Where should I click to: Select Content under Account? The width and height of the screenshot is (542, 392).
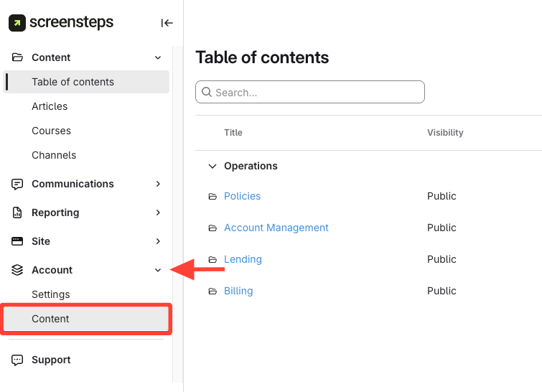50,319
